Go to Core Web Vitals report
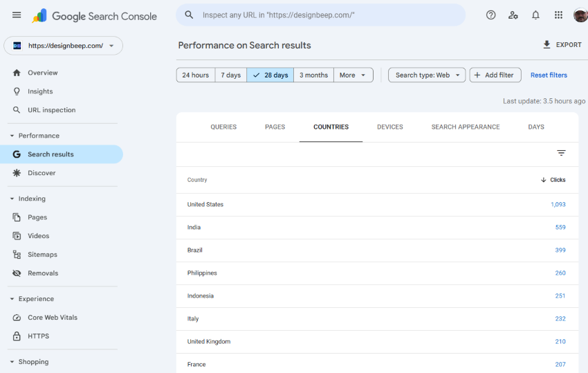Screen dimensions: 588x373 click(53, 318)
